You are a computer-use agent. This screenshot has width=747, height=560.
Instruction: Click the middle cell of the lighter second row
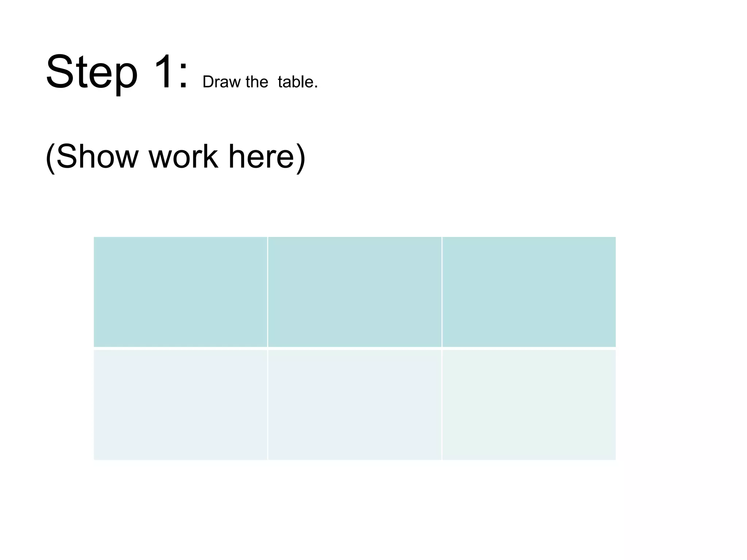point(355,405)
